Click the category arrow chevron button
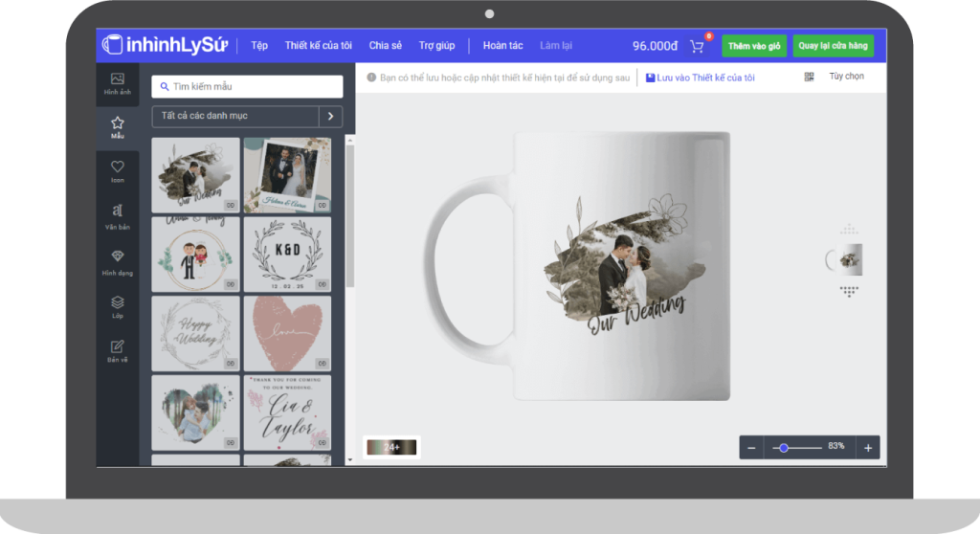Image resolution: width=980 pixels, height=534 pixels. click(x=330, y=116)
